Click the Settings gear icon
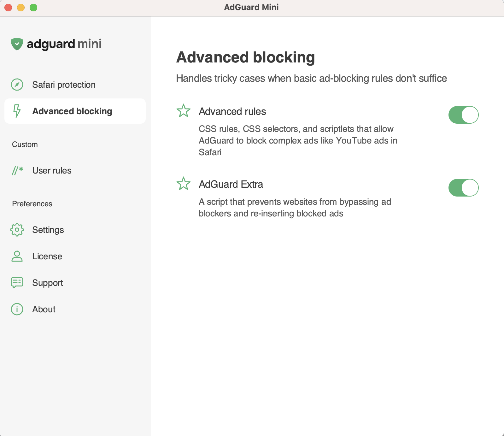Screen dimensions: 504x436 coord(17,230)
